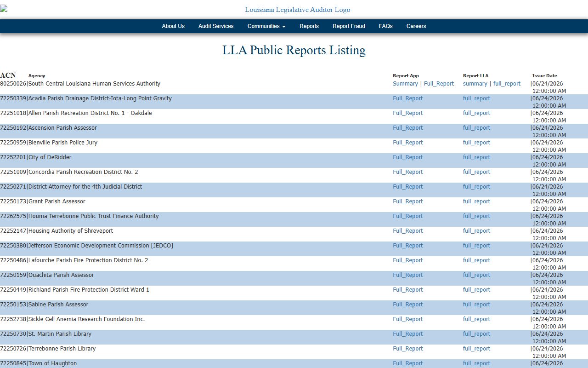Open Report App Full_Report for Ouachita Parish Assessor
This screenshot has height=368, width=588.
(x=408, y=275)
